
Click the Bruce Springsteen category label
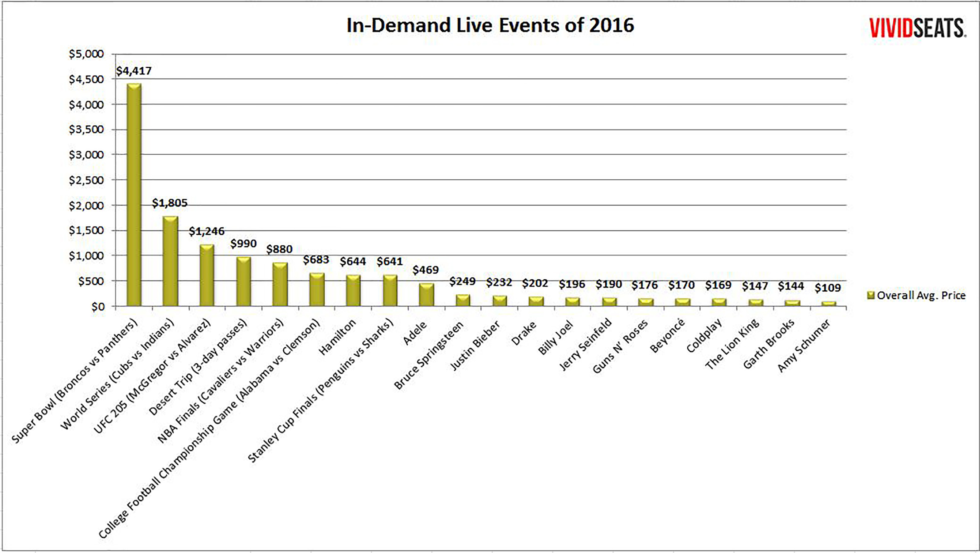point(429,355)
